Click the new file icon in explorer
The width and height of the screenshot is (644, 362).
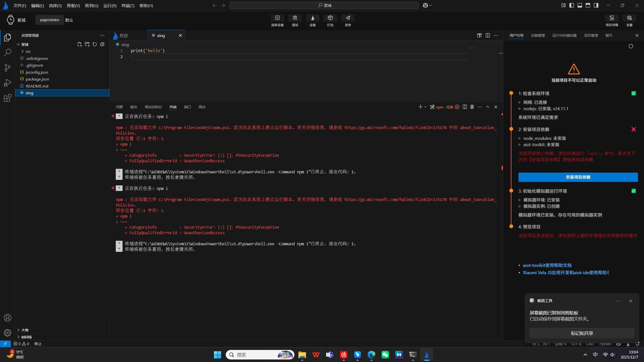click(x=80, y=44)
